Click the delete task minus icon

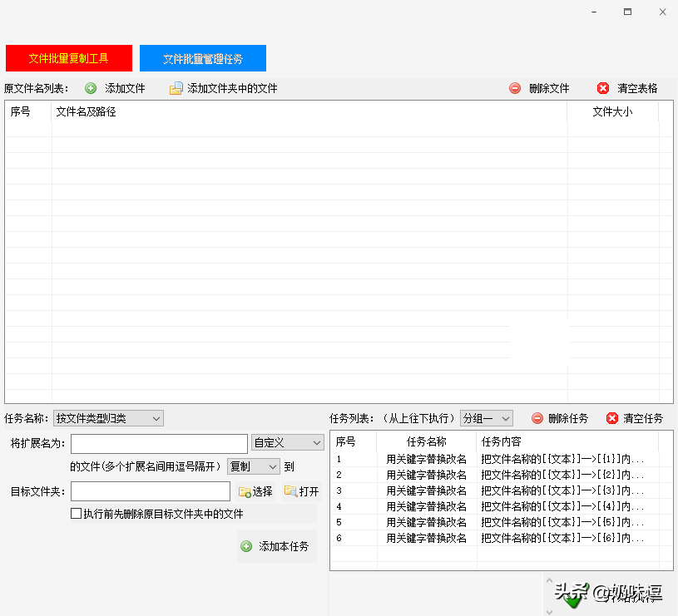[537, 418]
